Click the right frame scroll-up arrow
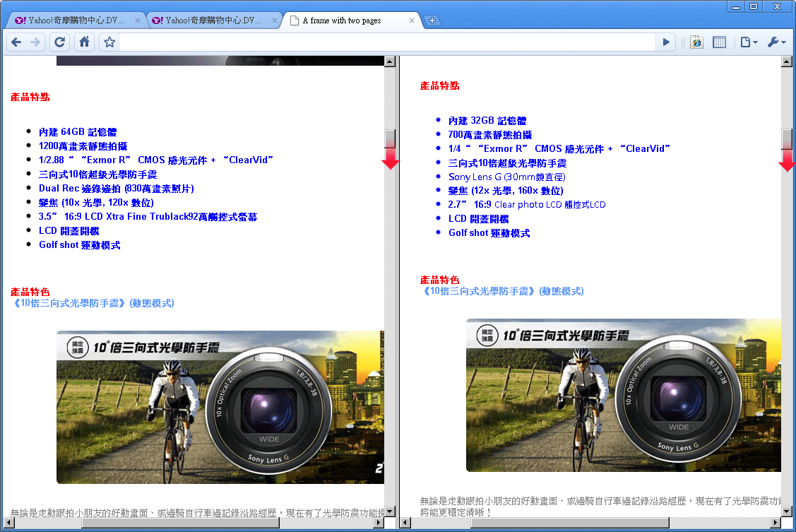This screenshot has width=796, height=532. 787,61
